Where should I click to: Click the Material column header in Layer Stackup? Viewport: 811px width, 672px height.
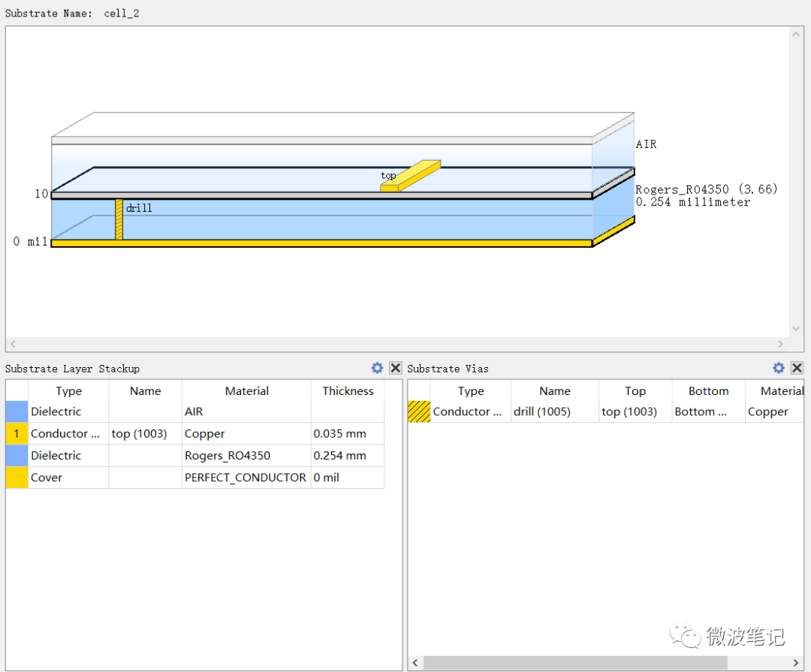pos(246,390)
